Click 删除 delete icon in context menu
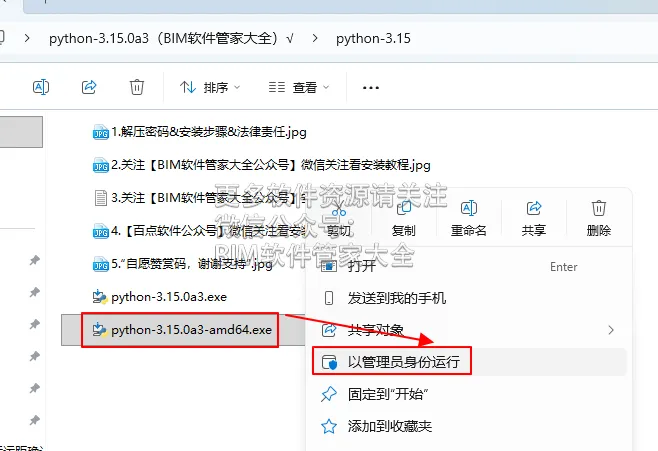Screen dimensions: 658x451 click(598, 219)
